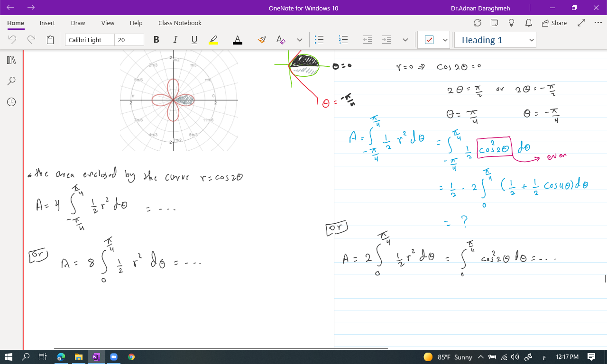This screenshot has height=364, width=607.
Task: Toggle the To Do checkbox tag
Action: tap(429, 40)
